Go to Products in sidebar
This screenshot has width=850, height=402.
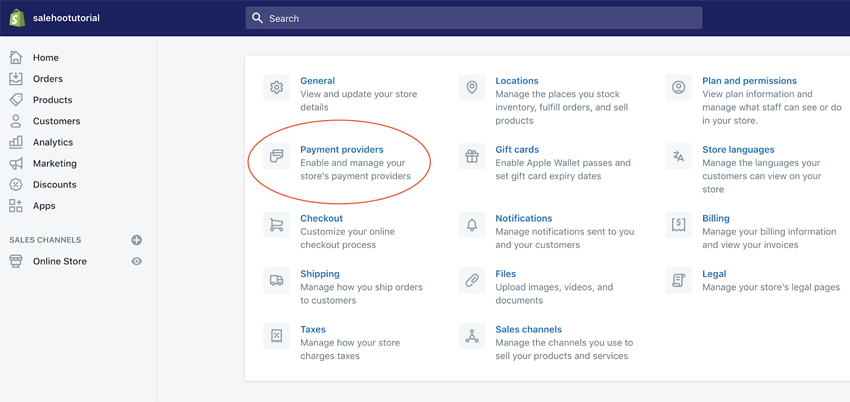coord(52,100)
